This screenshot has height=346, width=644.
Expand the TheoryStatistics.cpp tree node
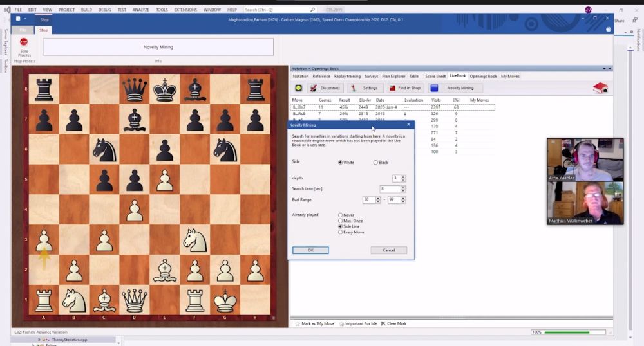pyautogui.click(x=39, y=339)
